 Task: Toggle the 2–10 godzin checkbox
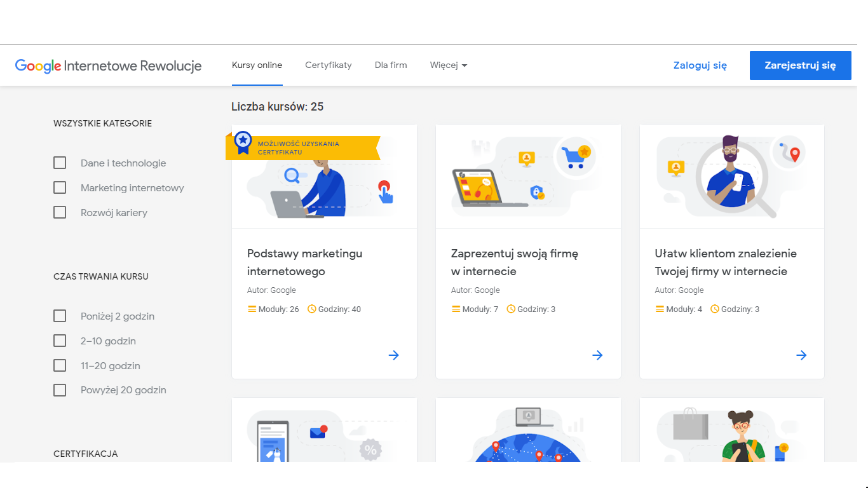coord(60,341)
